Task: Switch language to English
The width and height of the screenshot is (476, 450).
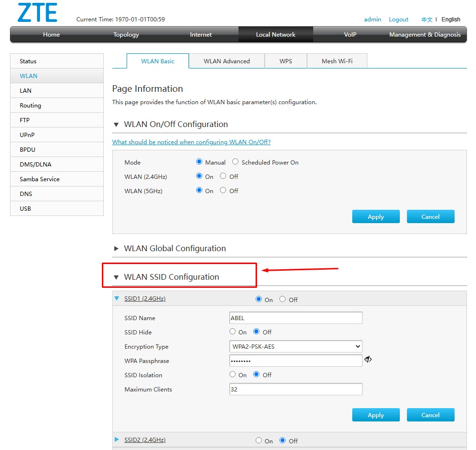Action: 451,20
